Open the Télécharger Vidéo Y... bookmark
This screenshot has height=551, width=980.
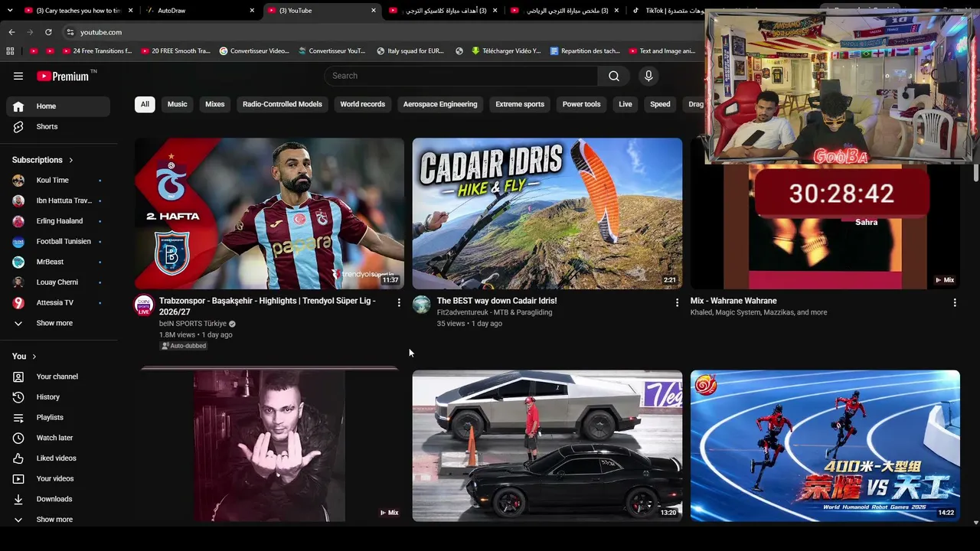click(506, 51)
